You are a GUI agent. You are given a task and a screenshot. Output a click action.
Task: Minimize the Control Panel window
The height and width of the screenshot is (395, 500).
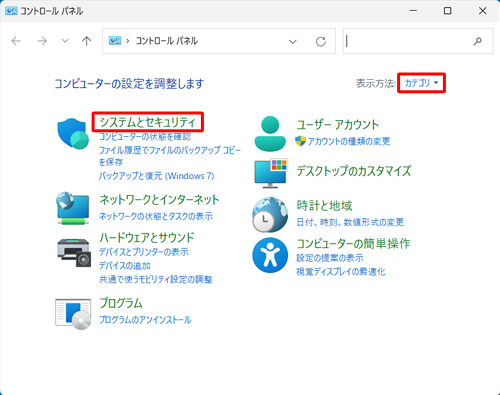tap(413, 11)
